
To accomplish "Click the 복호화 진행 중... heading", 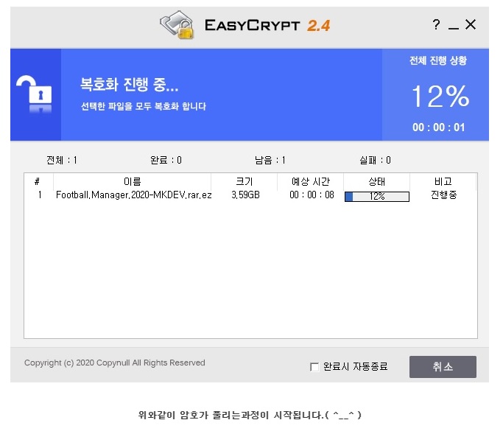I will tap(129, 85).
